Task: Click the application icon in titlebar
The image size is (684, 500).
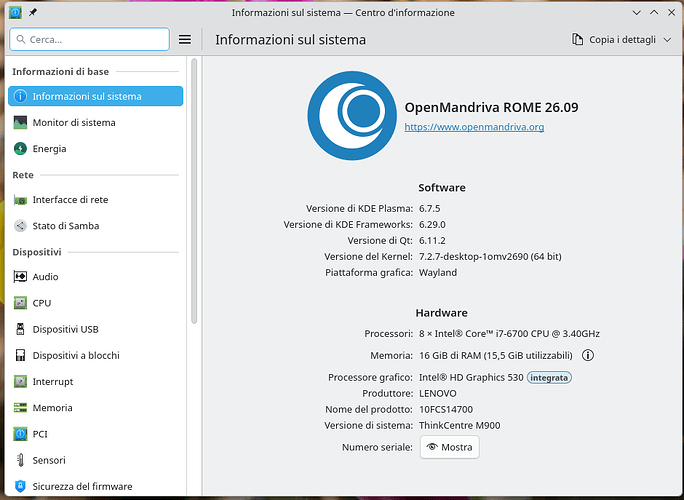Action: (x=15, y=13)
